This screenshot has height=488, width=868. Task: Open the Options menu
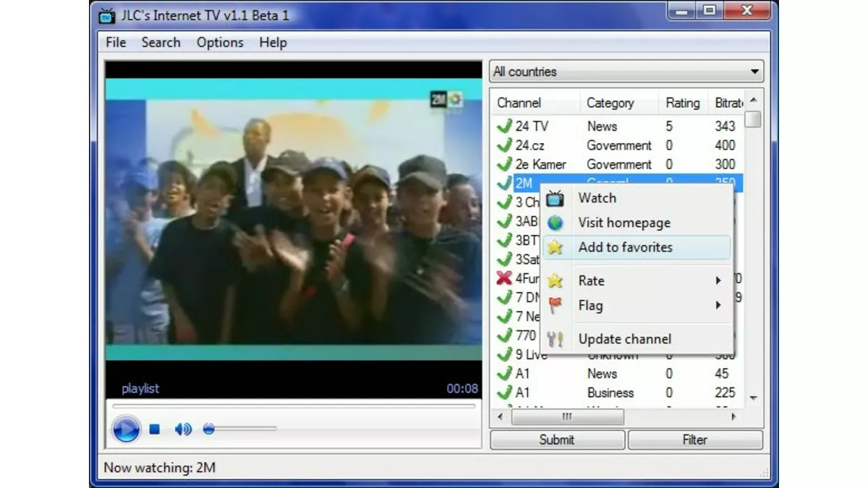tap(219, 42)
